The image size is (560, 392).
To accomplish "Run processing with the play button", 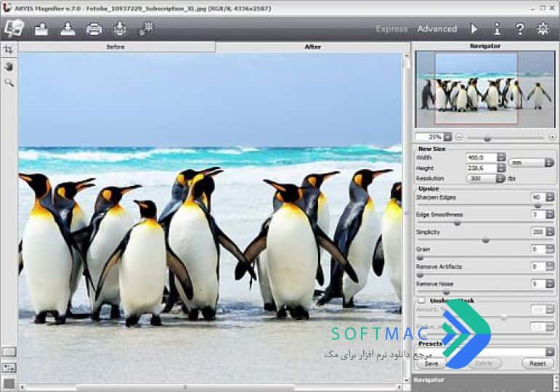I will 474,28.
